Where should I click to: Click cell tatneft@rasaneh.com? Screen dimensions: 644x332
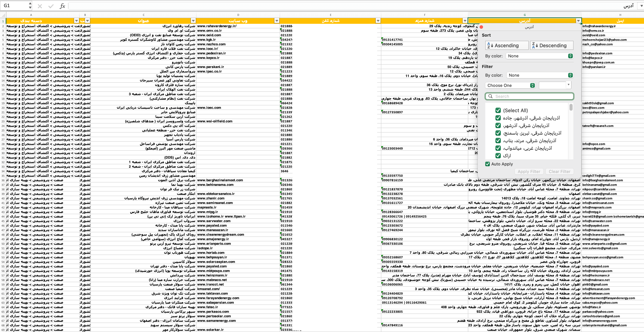click(613, 126)
